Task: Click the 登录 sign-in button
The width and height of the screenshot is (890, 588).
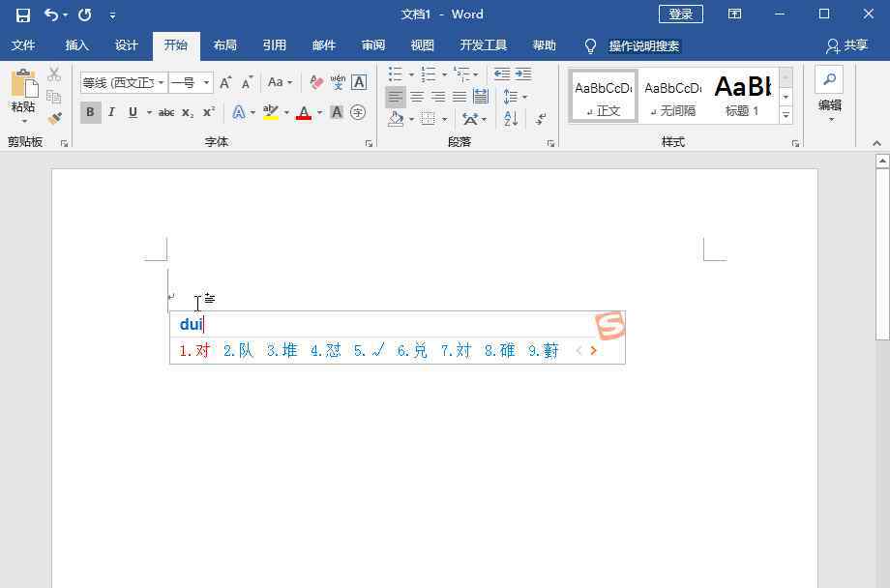Action: pyautogui.click(x=680, y=15)
